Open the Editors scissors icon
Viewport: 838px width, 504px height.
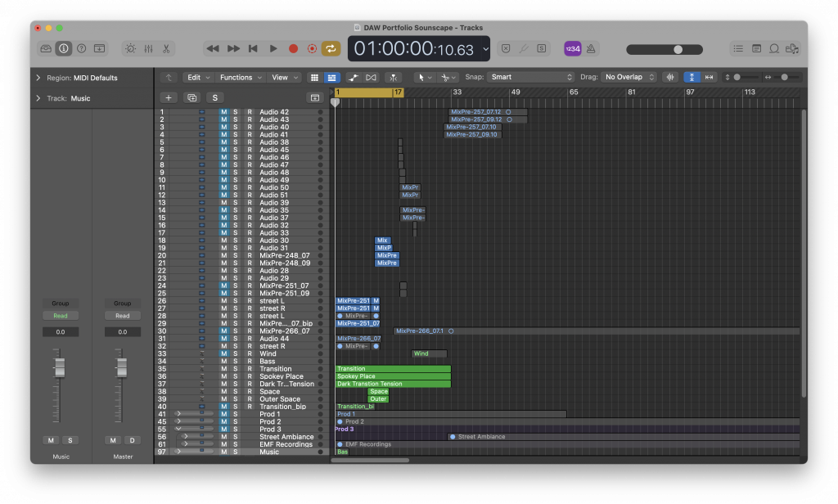[x=166, y=48]
